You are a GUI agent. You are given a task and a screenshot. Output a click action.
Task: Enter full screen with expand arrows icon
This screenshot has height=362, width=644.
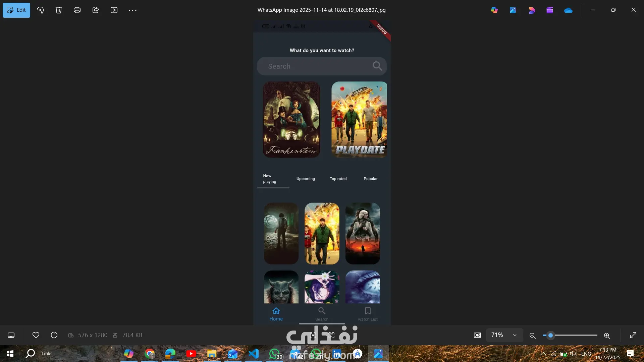(x=633, y=335)
